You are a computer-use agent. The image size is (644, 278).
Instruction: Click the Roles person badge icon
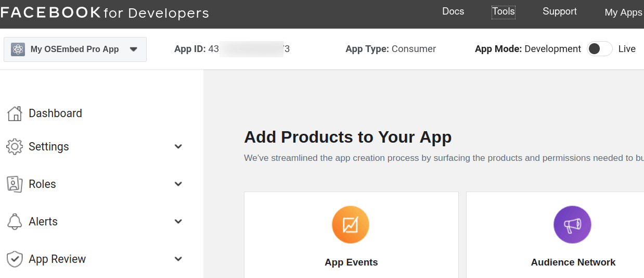coord(15,184)
